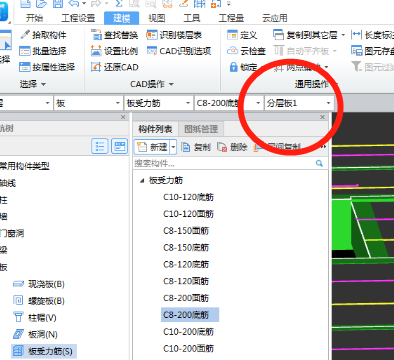Image resolution: width=394 pixels, height=360 pixels.
Task: Open CAD识别选项 recognition options
Action: pos(179,51)
